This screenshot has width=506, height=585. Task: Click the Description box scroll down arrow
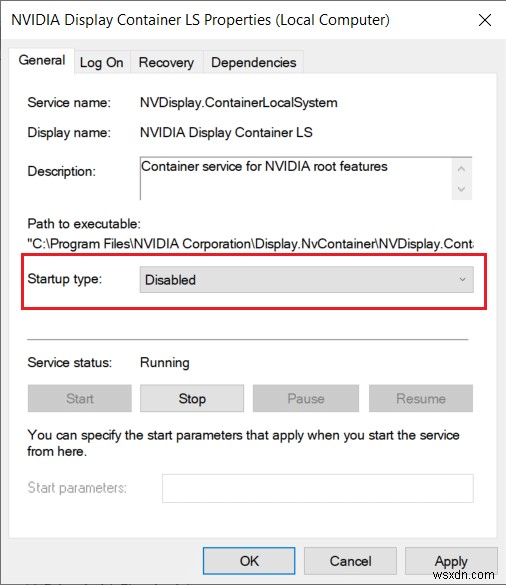pyautogui.click(x=461, y=189)
